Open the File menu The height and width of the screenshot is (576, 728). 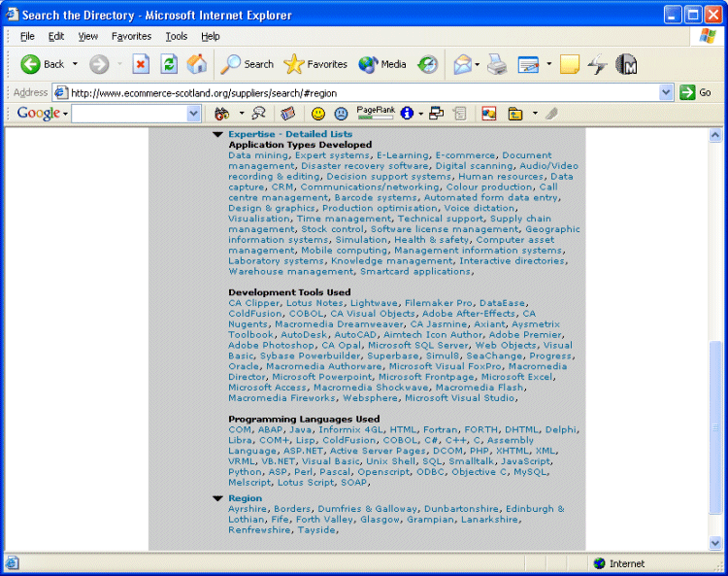pos(27,36)
